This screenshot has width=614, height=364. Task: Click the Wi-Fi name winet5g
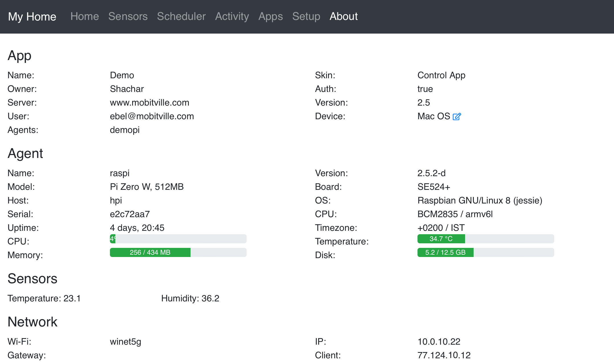coord(125,342)
